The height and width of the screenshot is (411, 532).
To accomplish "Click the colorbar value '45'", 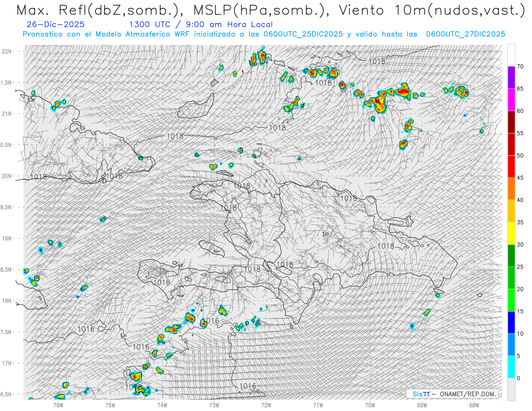I will (520, 178).
